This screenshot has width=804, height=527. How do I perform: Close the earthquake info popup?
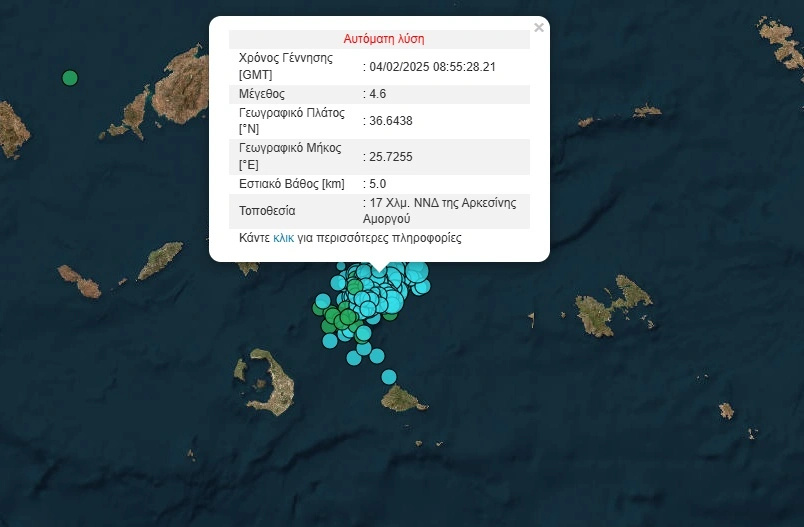539,28
